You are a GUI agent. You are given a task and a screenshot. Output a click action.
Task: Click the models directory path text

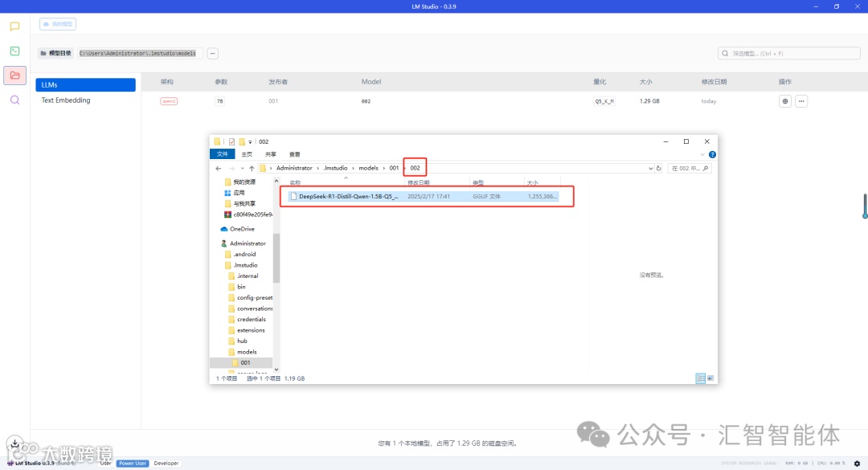click(137, 54)
